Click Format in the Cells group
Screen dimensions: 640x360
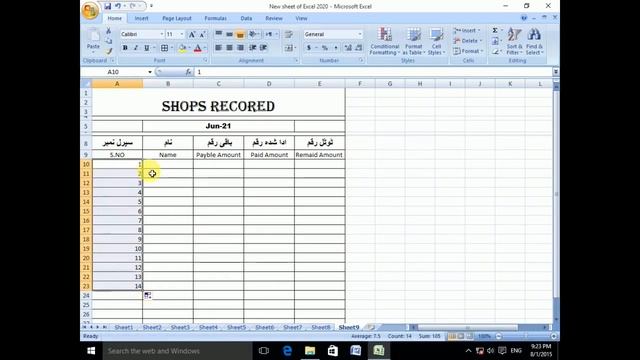tap(468, 51)
